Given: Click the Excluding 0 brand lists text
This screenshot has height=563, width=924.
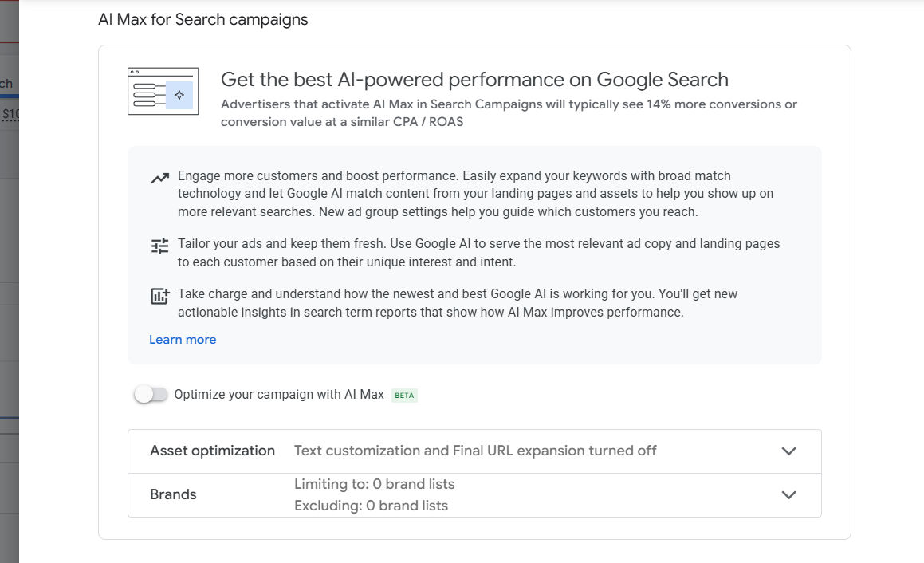Looking at the screenshot, I should click(x=371, y=506).
